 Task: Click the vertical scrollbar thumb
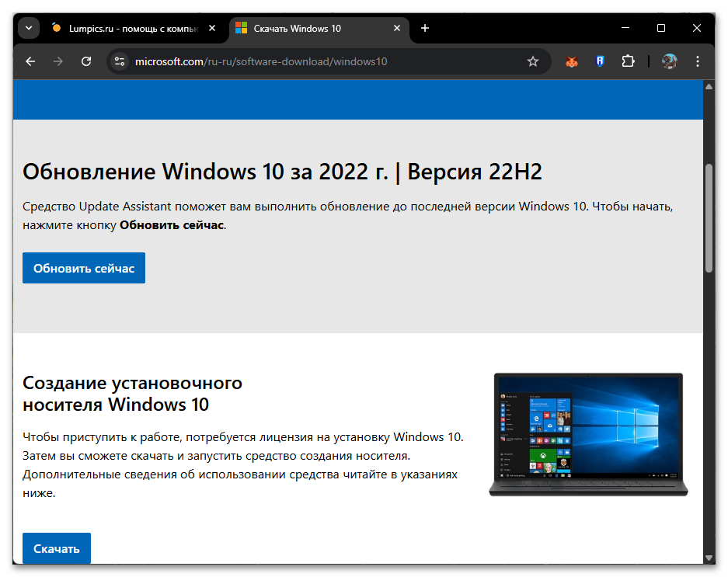pos(709,217)
